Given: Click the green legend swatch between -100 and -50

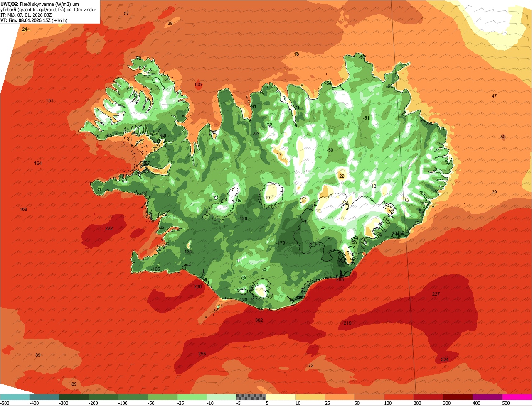Looking at the screenshot, I should click(133, 397).
